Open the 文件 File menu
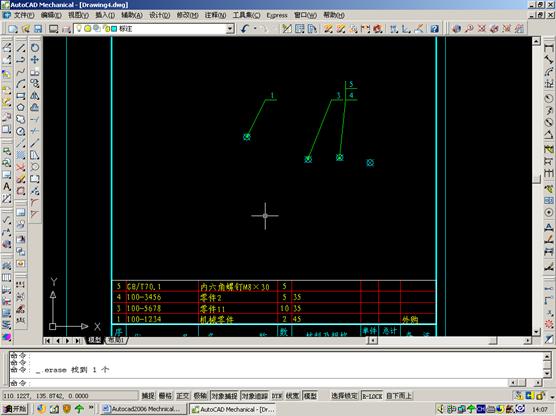This screenshot has width=556, height=416. [24, 15]
